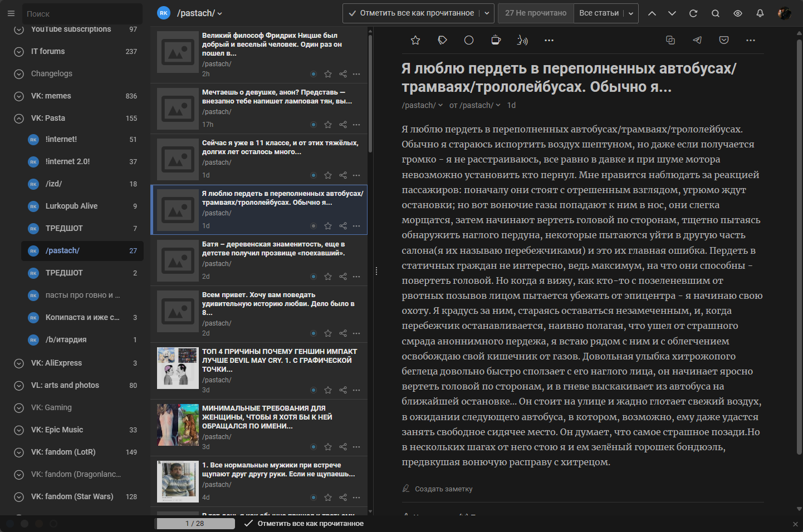This screenshot has height=532, width=803.
Task: Star the current article as favorite
Action: point(415,40)
